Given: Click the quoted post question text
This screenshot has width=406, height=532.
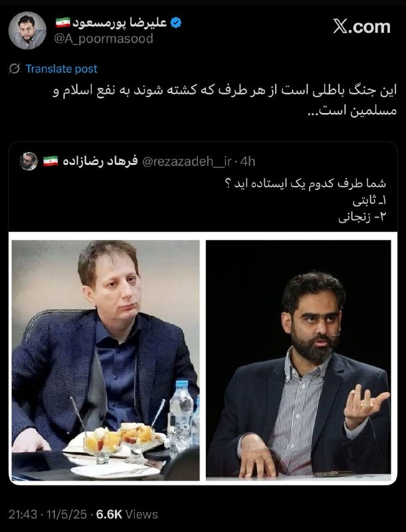Looking at the screenshot, I should [x=306, y=184].
